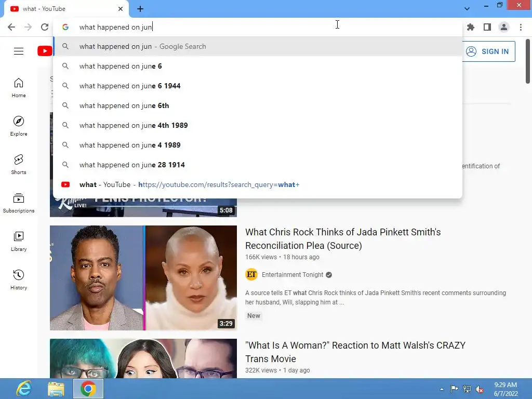Select the 'what - YouTube' tab

pos(66,9)
